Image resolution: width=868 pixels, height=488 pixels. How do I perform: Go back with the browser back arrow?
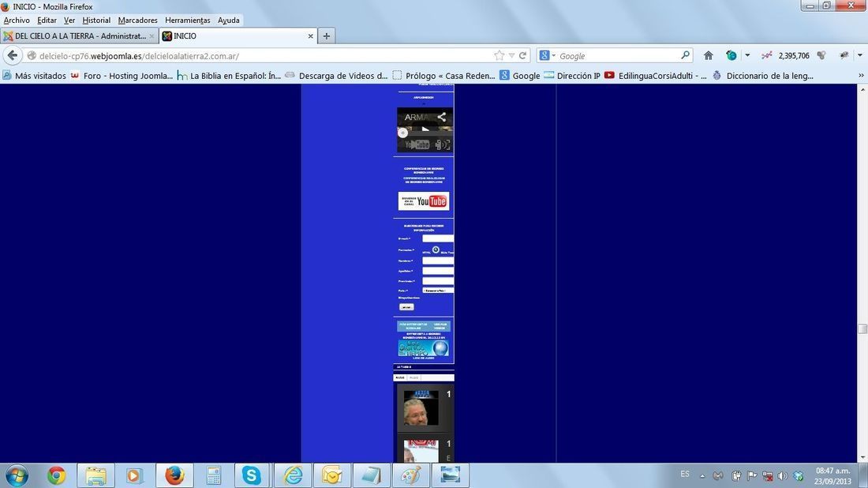pos(13,55)
